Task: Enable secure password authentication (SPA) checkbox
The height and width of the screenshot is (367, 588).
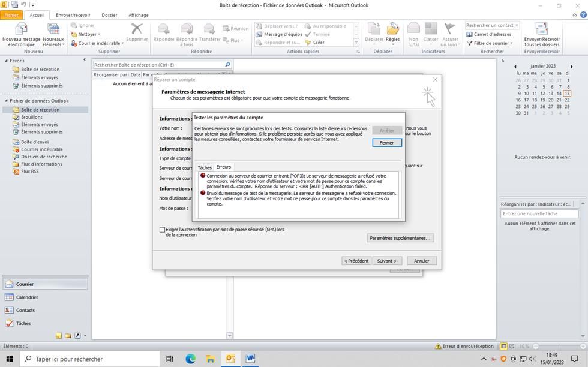Action: pos(162,230)
